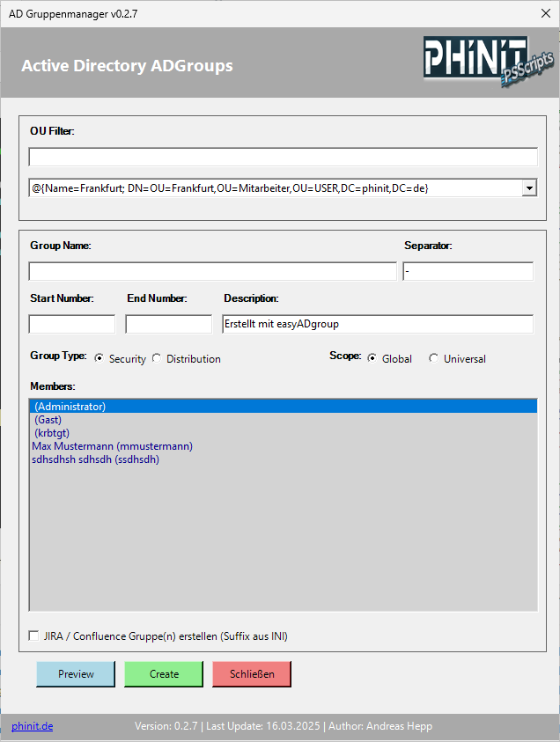Enable JIRA / Confluence Gruppe(n) erstellen checkbox
Image resolution: width=560 pixels, height=742 pixels.
pos(34,635)
